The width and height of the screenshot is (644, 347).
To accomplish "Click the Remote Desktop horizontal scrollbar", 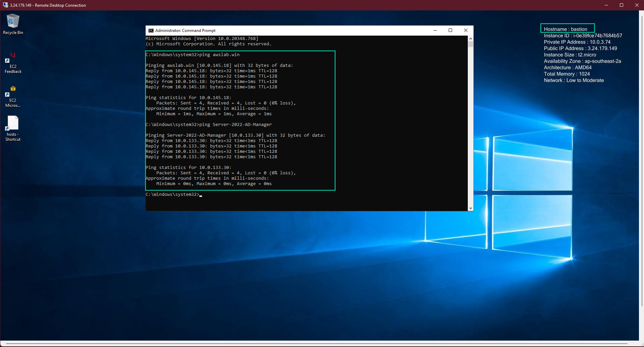I will tap(317, 344).
